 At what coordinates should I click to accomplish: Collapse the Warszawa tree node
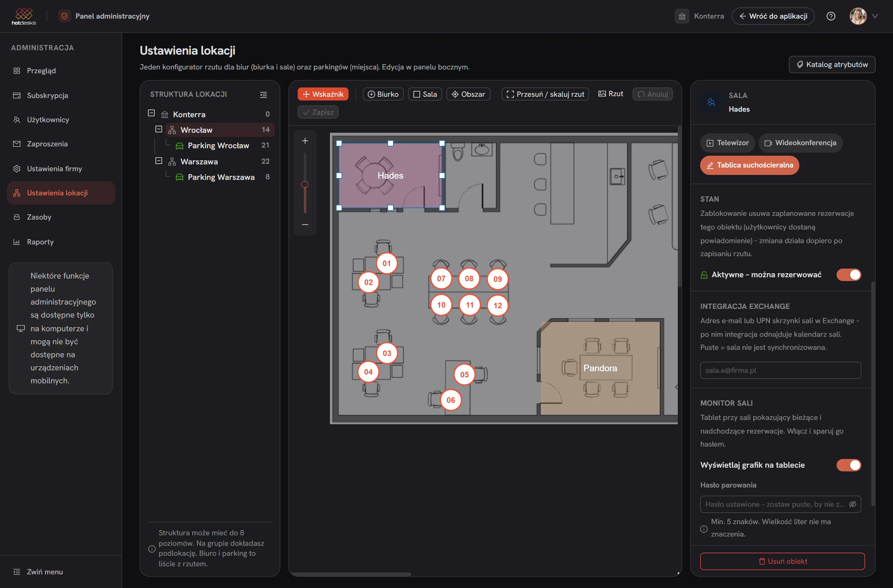[x=159, y=161]
